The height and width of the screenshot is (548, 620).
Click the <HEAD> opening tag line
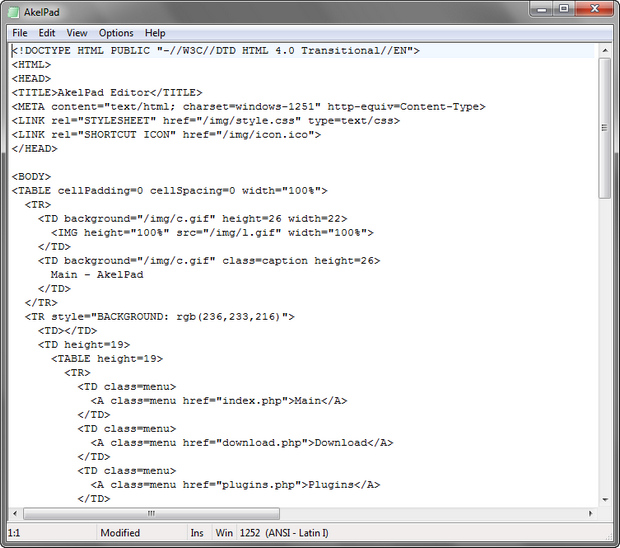31,79
